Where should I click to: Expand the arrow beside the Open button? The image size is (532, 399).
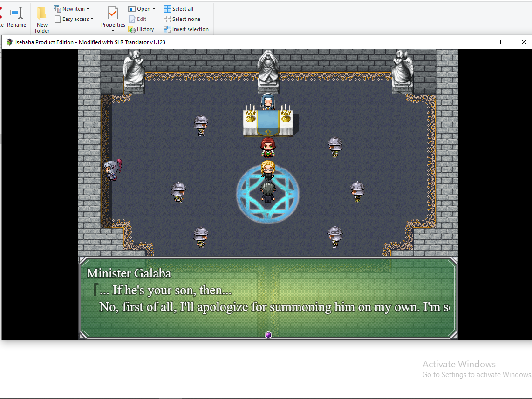coord(154,9)
